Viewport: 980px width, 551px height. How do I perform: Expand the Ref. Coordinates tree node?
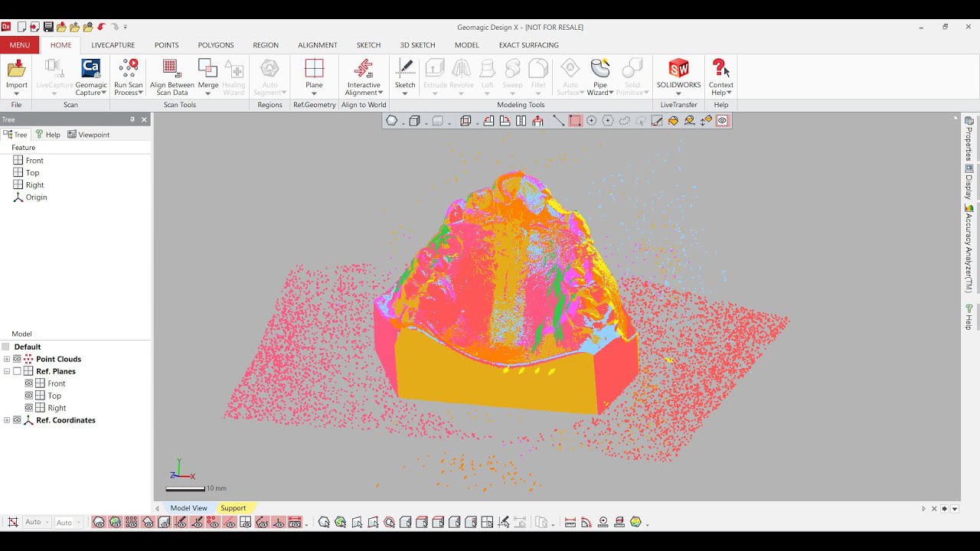(x=7, y=420)
